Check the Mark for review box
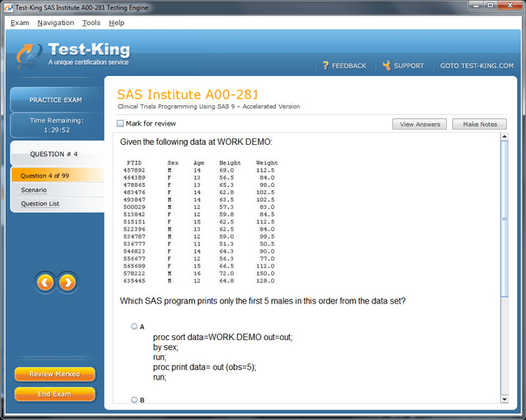526x420 pixels. coord(120,124)
